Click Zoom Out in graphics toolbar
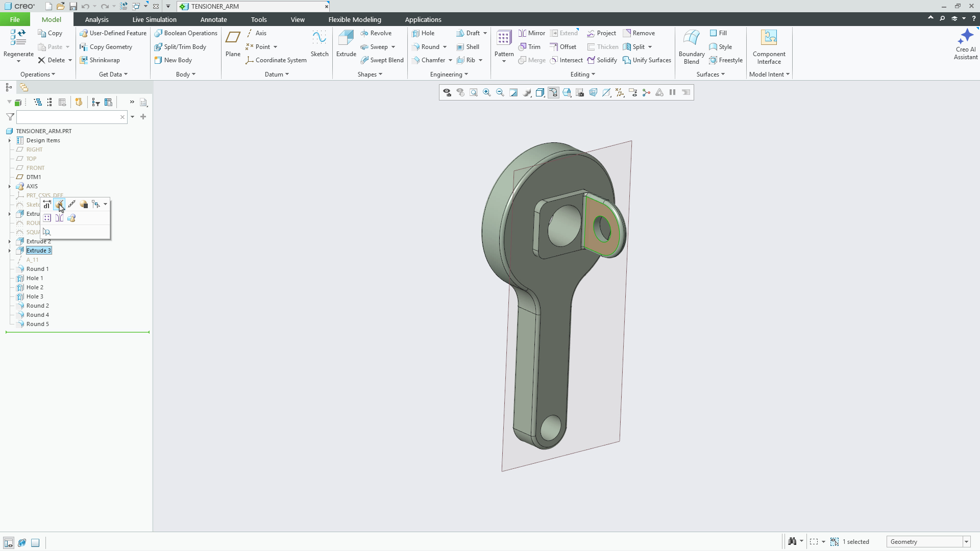Image resolution: width=980 pixels, height=551 pixels. point(500,93)
